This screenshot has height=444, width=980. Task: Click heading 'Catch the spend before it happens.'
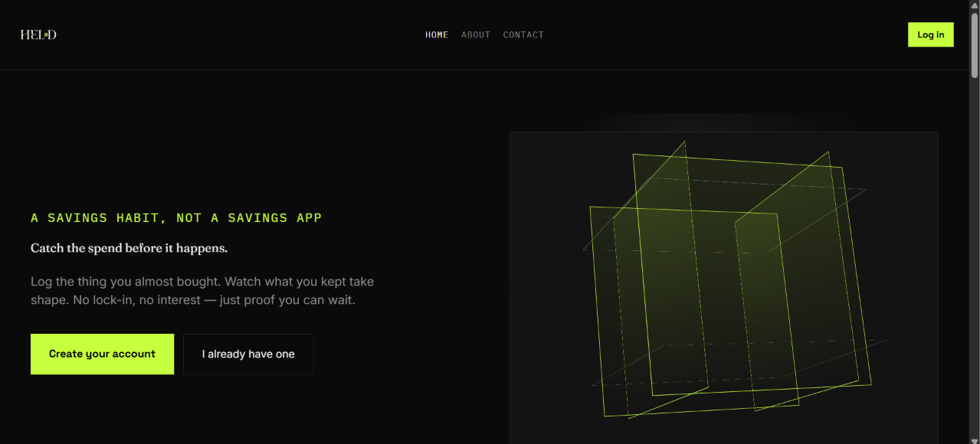129,248
